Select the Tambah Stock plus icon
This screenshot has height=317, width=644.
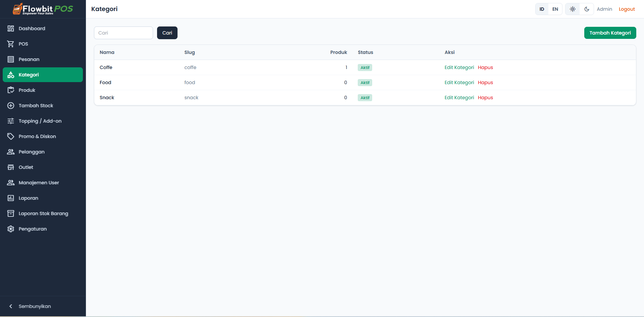coord(10,105)
